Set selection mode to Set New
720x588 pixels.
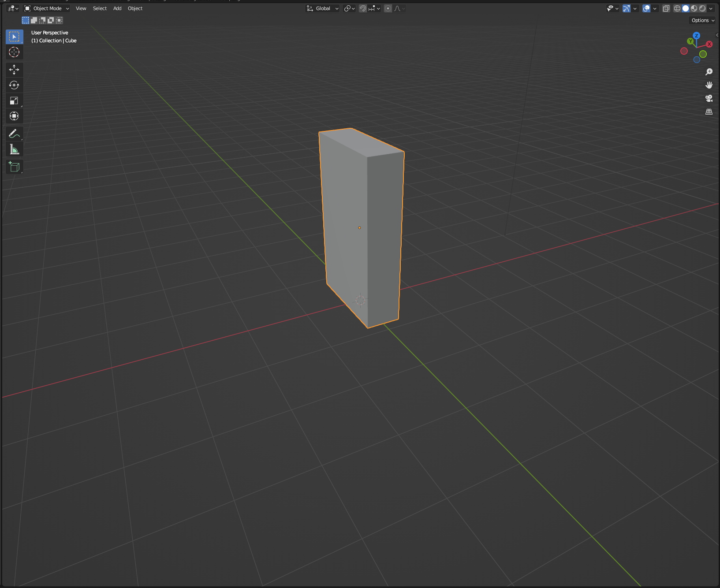click(x=26, y=20)
